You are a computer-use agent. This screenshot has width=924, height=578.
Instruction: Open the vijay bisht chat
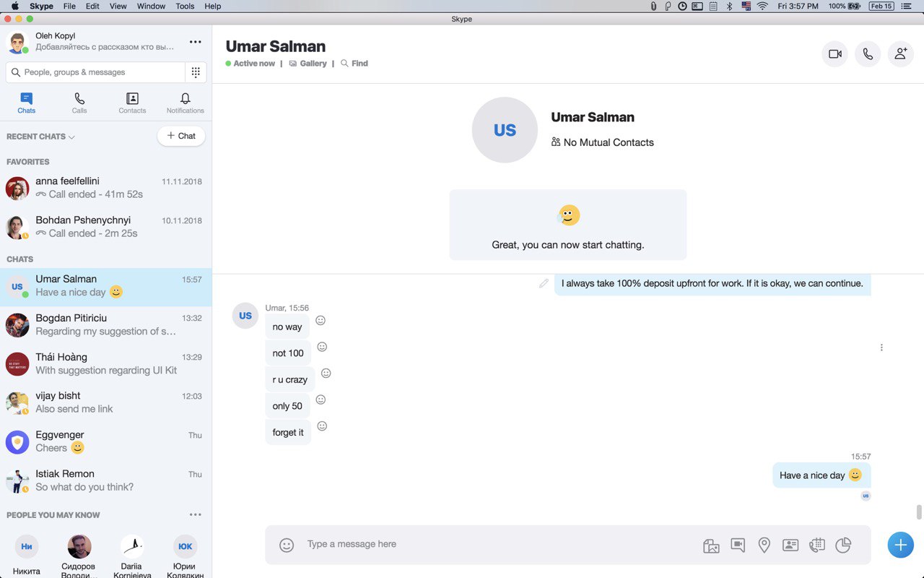point(106,403)
